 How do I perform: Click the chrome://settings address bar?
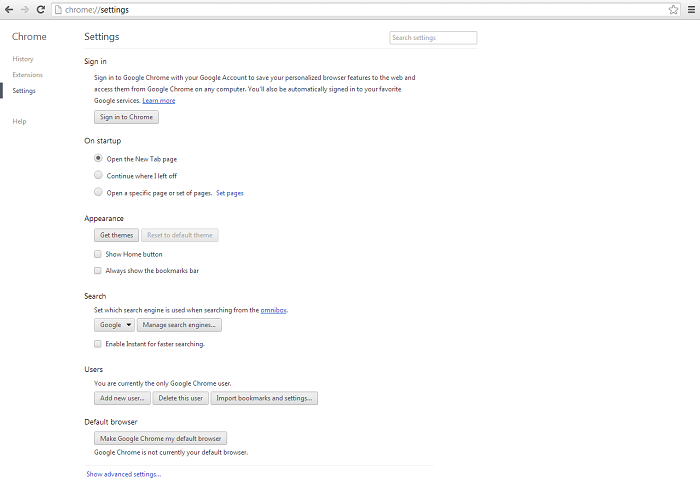350,9
